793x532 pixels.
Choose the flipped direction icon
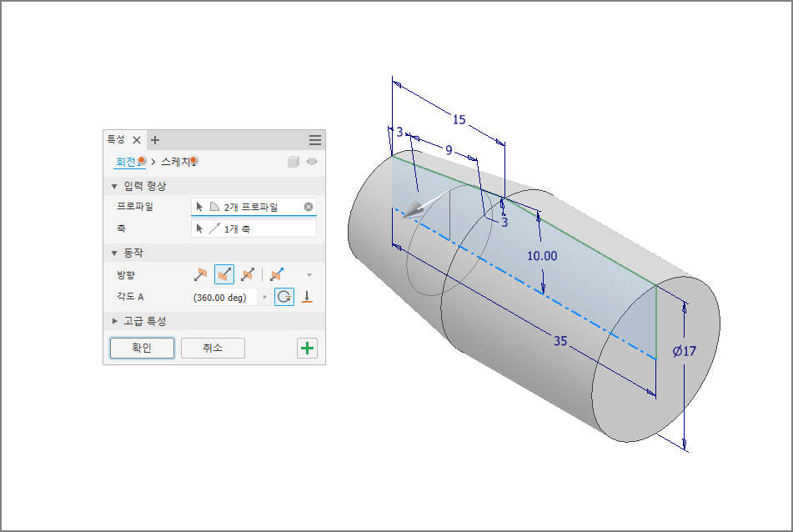224,274
